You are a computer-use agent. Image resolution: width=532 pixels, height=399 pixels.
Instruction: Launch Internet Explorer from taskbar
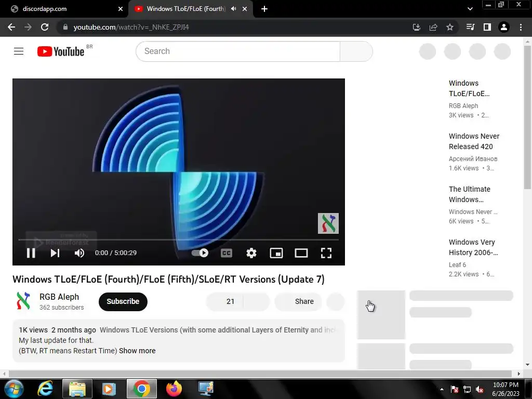click(x=45, y=389)
